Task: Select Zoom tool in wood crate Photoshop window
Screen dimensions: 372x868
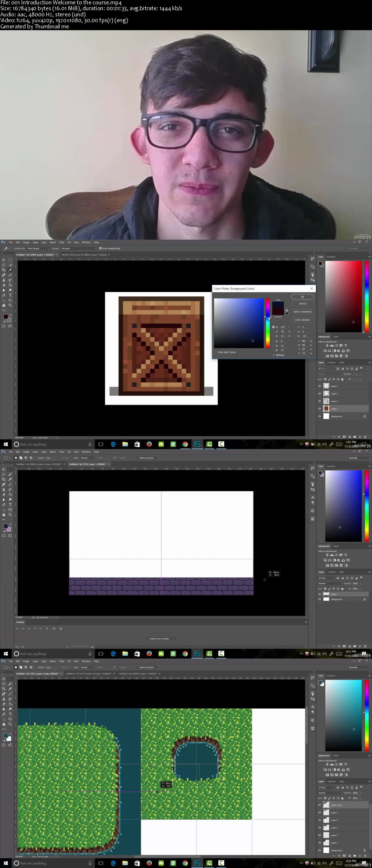Action: (x=10, y=305)
